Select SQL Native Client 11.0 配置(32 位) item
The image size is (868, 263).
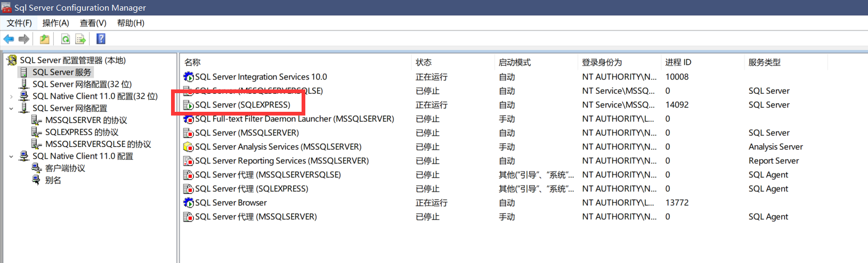pyautogui.click(x=95, y=96)
